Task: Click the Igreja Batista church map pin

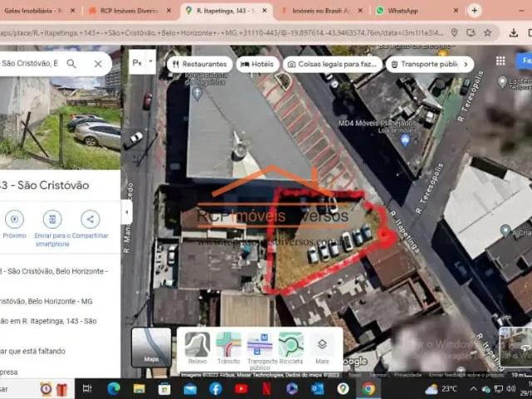Action: (x=197, y=93)
